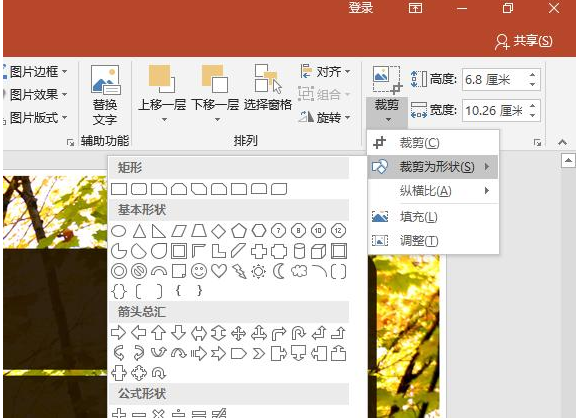Click the 共享(S) share button
This screenshot has width=579, height=420.
coord(524,41)
